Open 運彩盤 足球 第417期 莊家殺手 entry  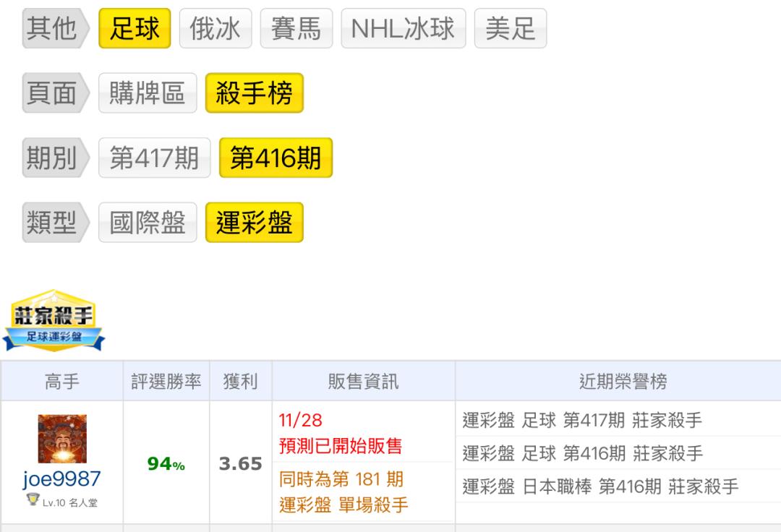click(x=582, y=420)
